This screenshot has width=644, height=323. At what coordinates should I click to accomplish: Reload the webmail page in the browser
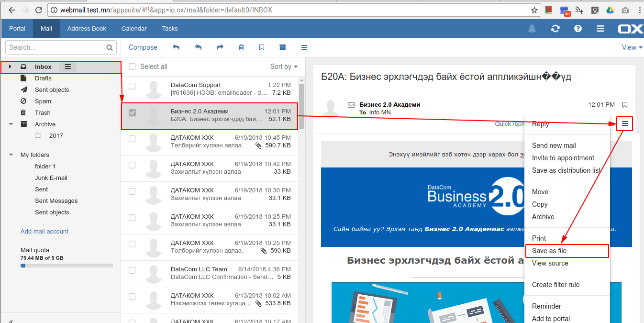pos(39,10)
